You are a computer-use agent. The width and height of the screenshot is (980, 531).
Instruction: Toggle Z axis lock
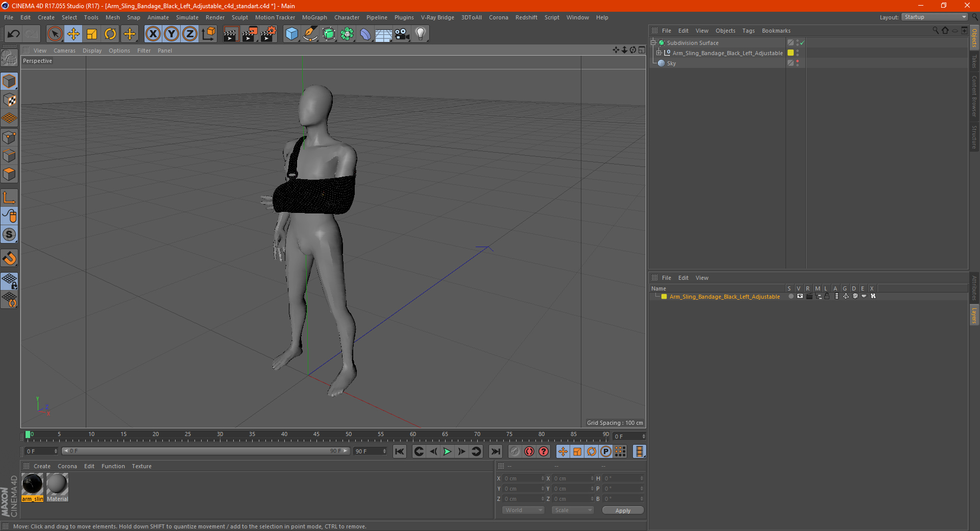(190, 34)
